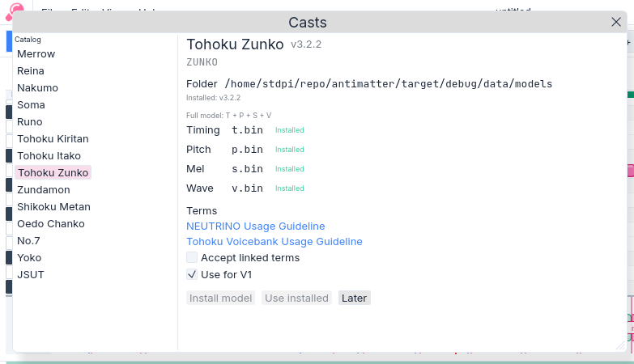Click the v3.2.2 version label in title
The image size is (634, 364).
pos(306,44)
